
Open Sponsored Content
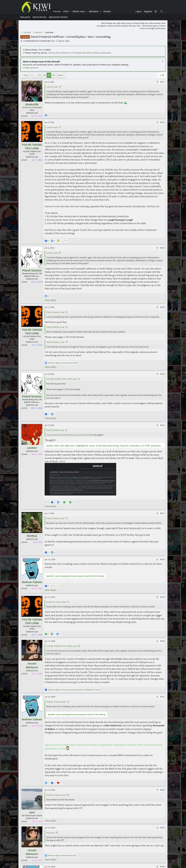58,17
